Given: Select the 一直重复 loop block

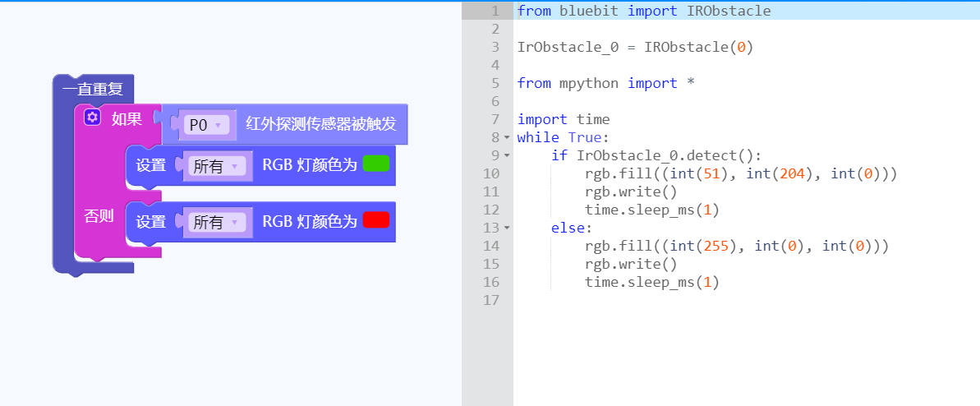Looking at the screenshot, I should (x=92, y=89).
